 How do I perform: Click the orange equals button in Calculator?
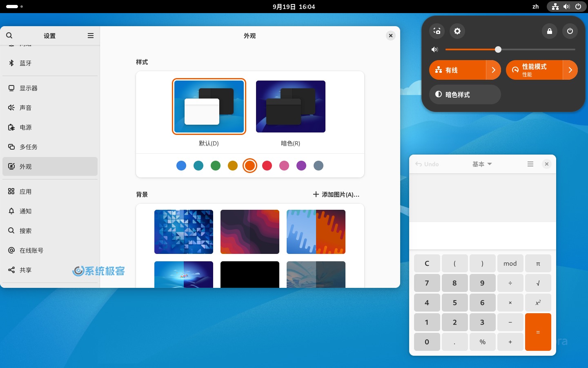[538, 332]
